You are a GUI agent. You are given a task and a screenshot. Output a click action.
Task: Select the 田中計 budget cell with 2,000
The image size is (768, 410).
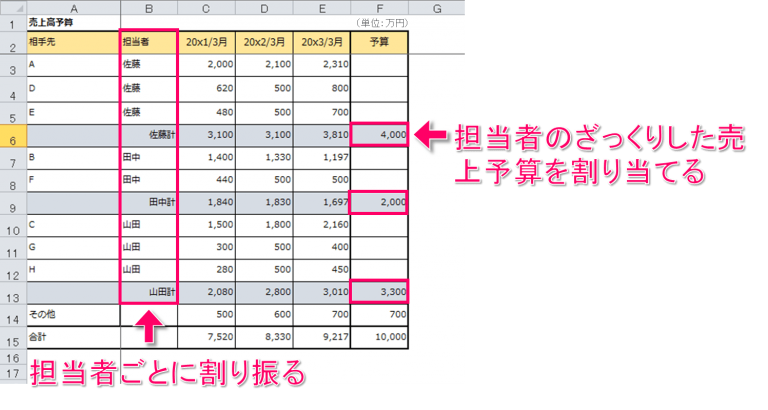pyautogui.click(x=379, y=202)
